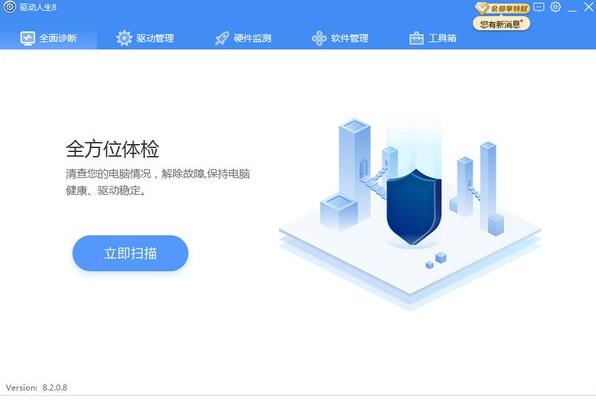Viewport: 596px width, 403px height.
Task: Click the 会员享特权 membership text
Action: click(509, 8)
